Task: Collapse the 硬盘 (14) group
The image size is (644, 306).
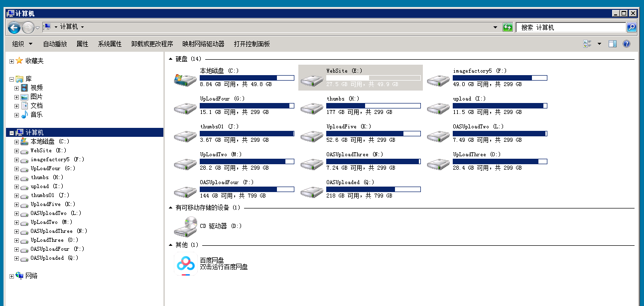Action: 171,59
